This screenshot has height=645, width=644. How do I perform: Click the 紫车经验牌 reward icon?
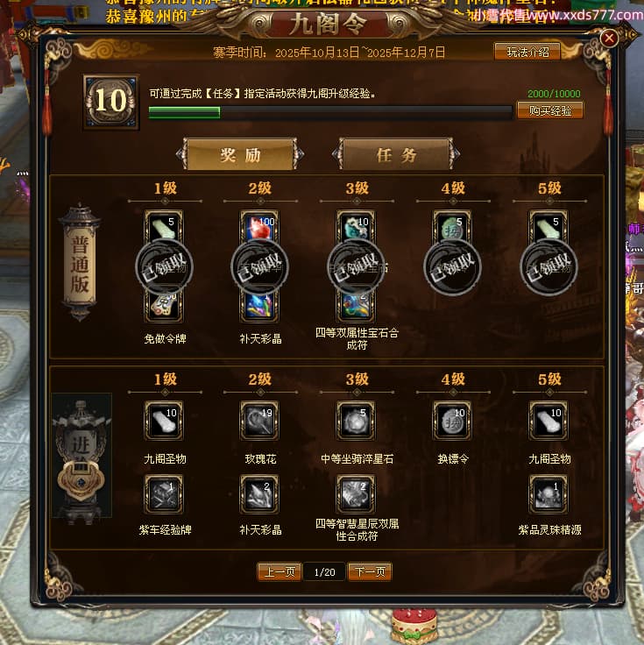[x=164, y=494]
